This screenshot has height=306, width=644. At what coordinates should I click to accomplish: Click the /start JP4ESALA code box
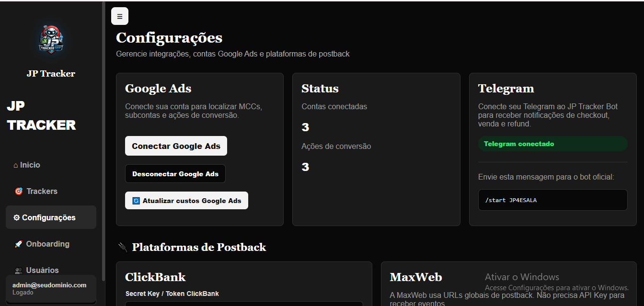552,200
